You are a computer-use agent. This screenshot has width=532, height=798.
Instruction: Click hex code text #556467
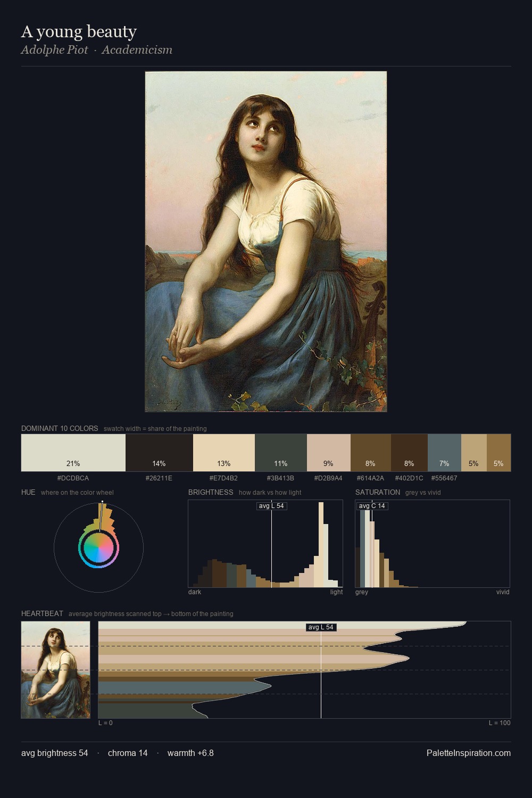[x=444, y=478]
